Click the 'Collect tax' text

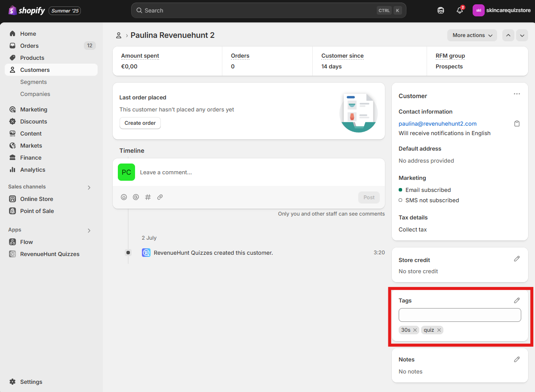pos(413,229)
